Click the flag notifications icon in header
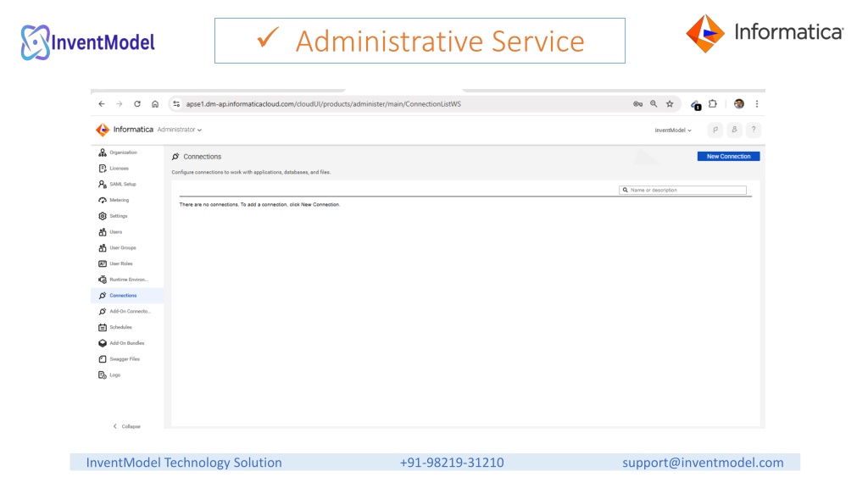The image size is (868, 488). pyautogui.click(x=715, y=130)
